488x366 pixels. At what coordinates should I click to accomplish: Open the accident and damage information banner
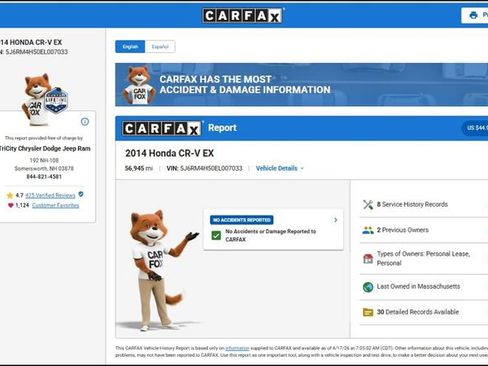(302, 85)
